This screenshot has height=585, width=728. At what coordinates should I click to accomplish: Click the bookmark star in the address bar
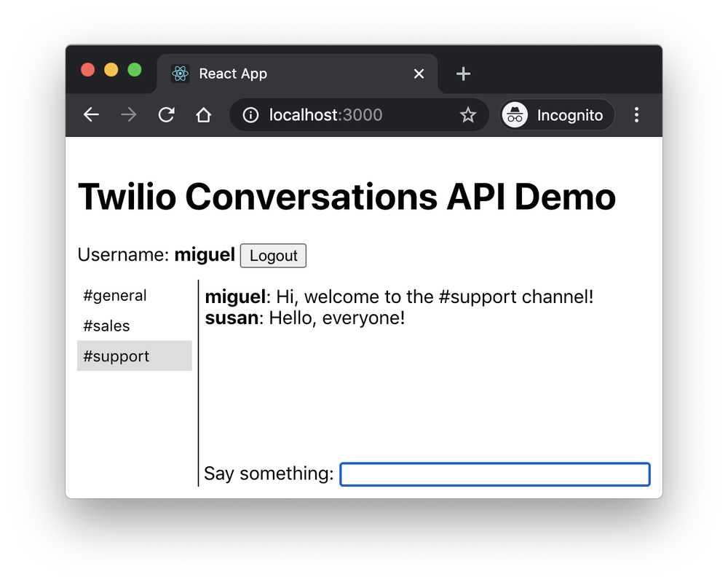467,114
